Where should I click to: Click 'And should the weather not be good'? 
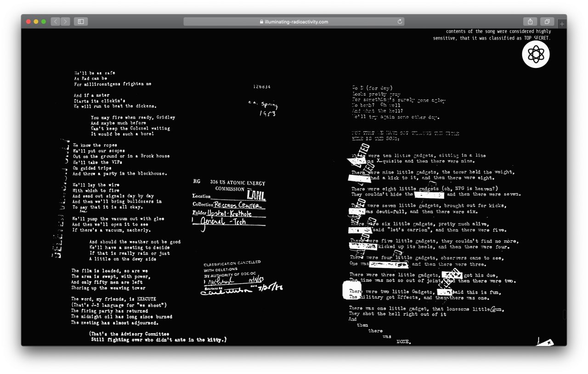click(135, 242)
